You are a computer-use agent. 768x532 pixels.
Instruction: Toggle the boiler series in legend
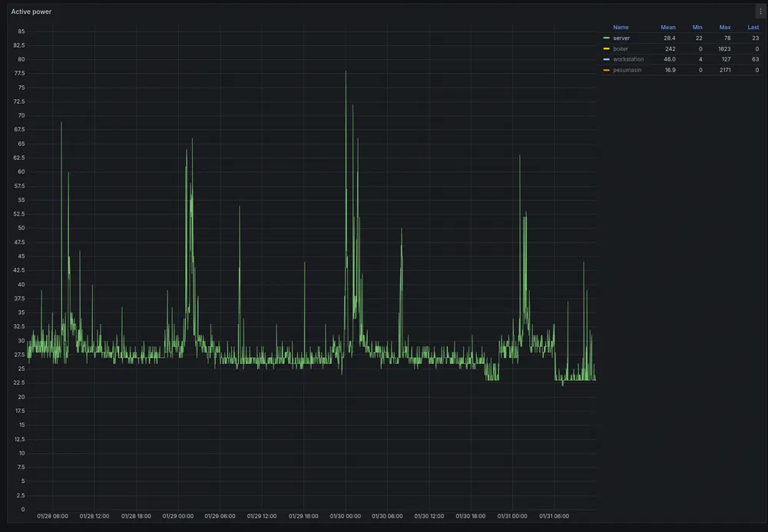pos(620,49)
